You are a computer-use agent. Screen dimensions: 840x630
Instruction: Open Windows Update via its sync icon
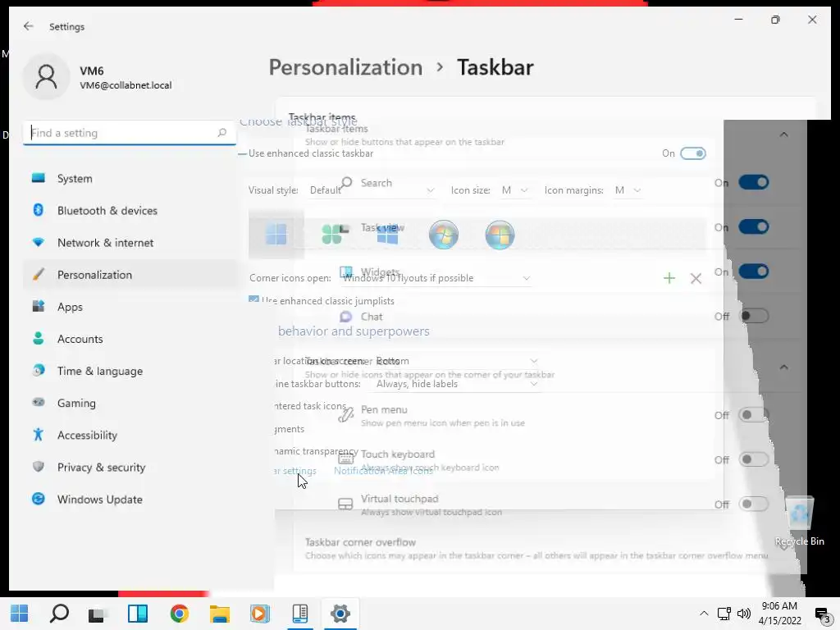click(x=38, y=499)
